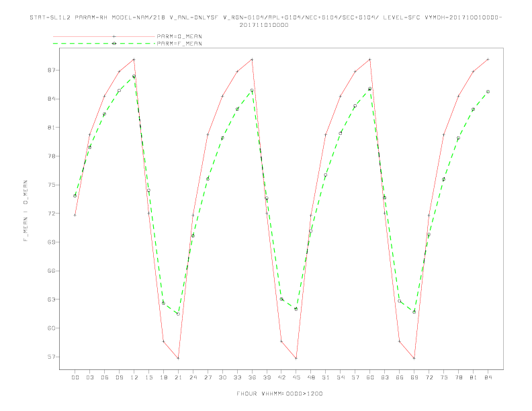This screenshot has height=411, width=532.
Task: Click y-axis tick label 78
Action: click(x=51, y=156)
